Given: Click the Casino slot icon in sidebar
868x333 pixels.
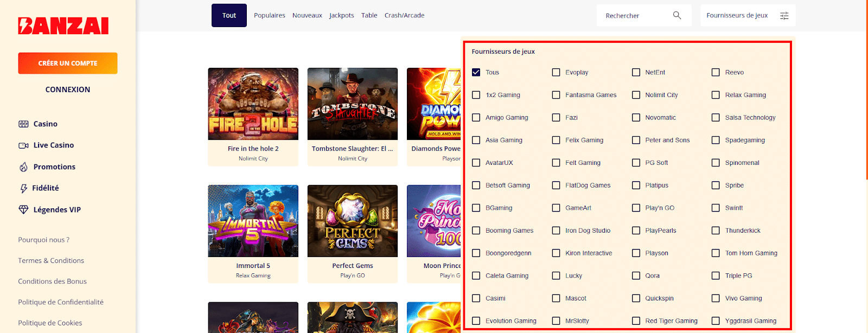Looking at the screenshot, I should coord(23,124).
